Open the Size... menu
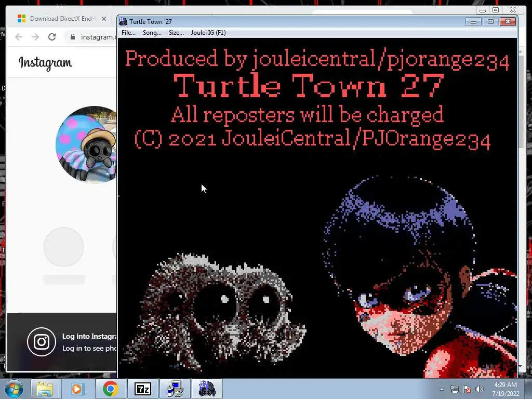The width and height of the screenshot is (532, 399). [x=176, y=33]
